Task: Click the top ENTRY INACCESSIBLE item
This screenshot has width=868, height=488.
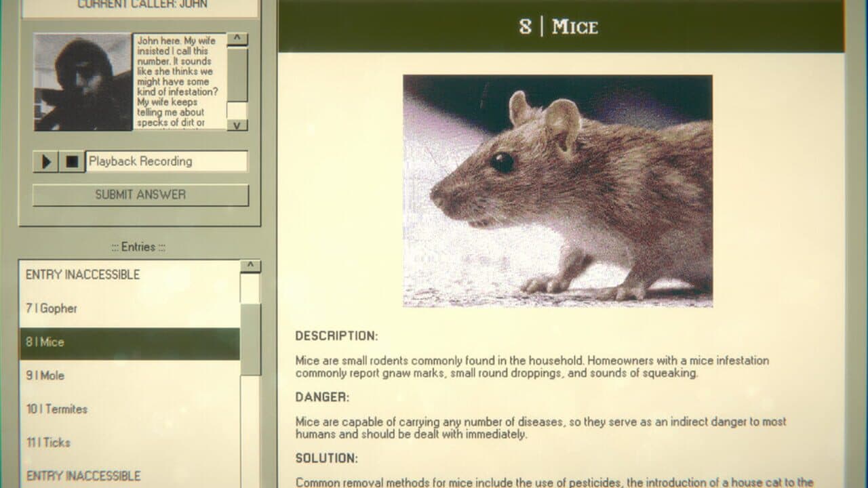Action: point(130,275)
